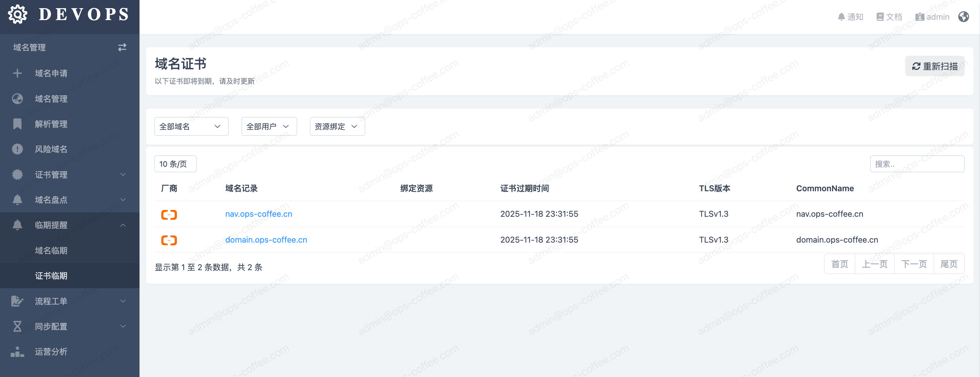Open the 资源绑定 dropdown filter
Viewport: 980px width, 377px height.
[337, 126]
